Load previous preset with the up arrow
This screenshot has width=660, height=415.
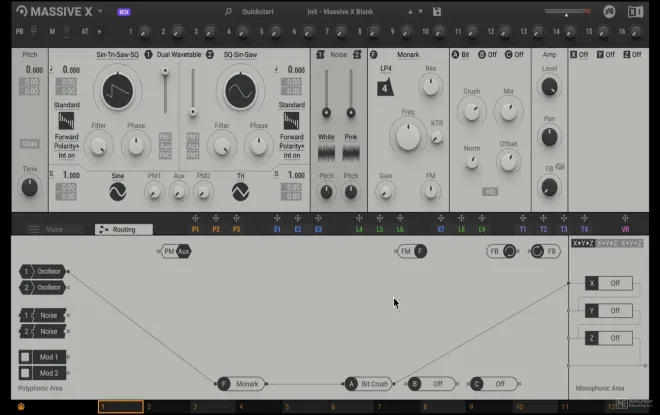[x=410, y=12]
